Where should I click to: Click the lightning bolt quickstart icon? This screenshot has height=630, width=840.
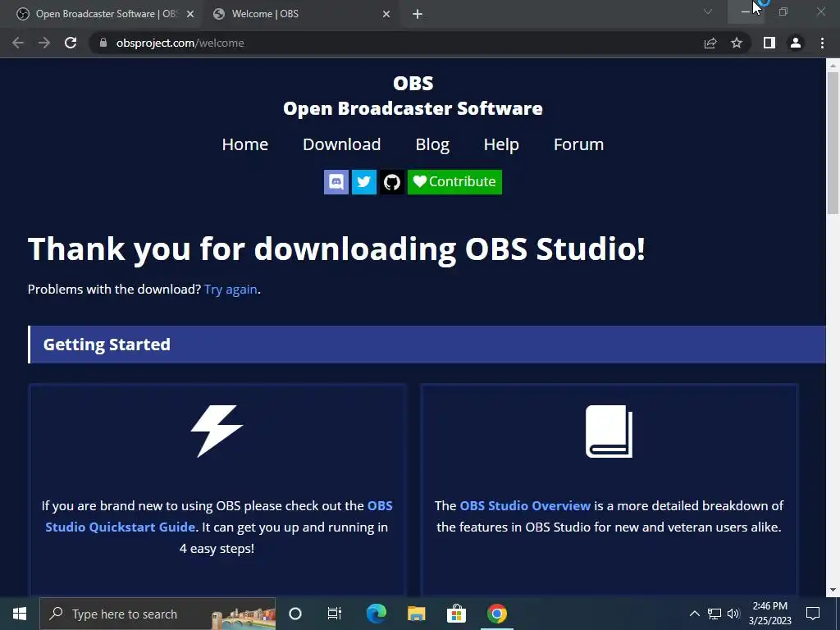pos(217,431)
